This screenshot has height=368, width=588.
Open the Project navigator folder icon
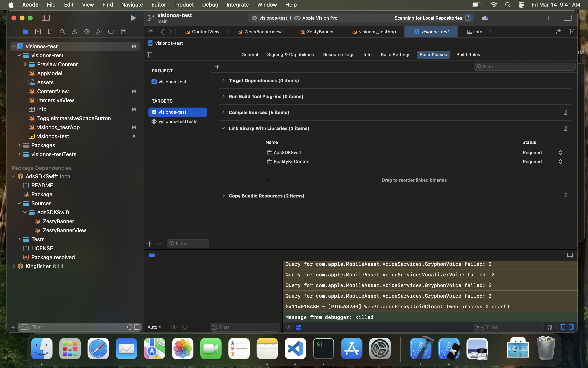tap(26, 32)
